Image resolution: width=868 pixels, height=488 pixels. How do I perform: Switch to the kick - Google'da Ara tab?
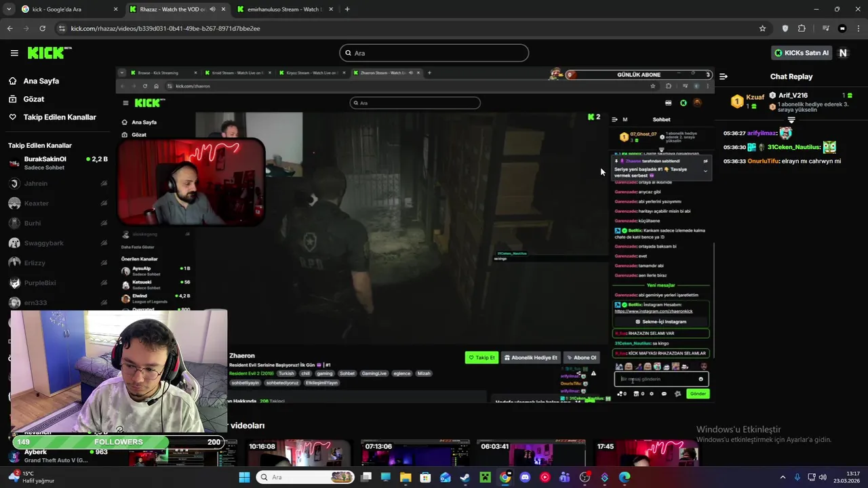click(69, 9)
